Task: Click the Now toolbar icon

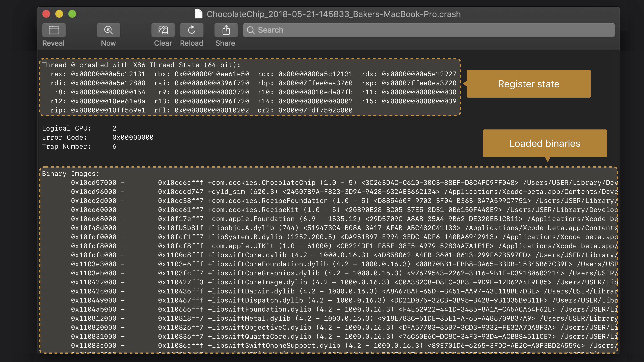Action: (108, 30)
